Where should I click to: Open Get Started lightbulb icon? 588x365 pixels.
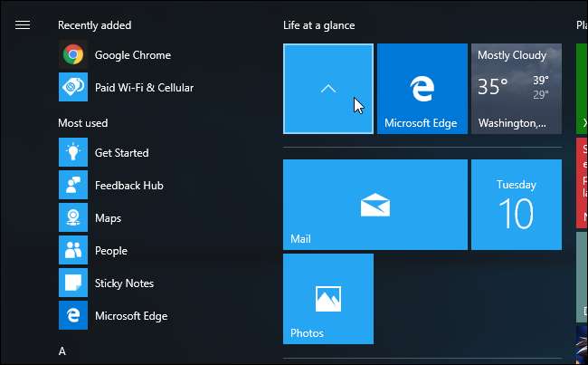click(73, 152)
